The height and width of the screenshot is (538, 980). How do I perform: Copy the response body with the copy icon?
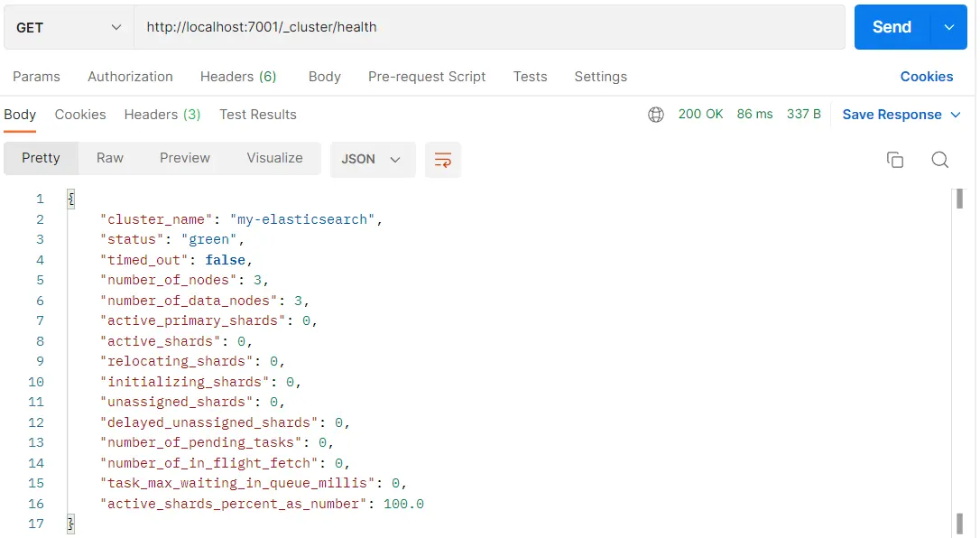895,160
